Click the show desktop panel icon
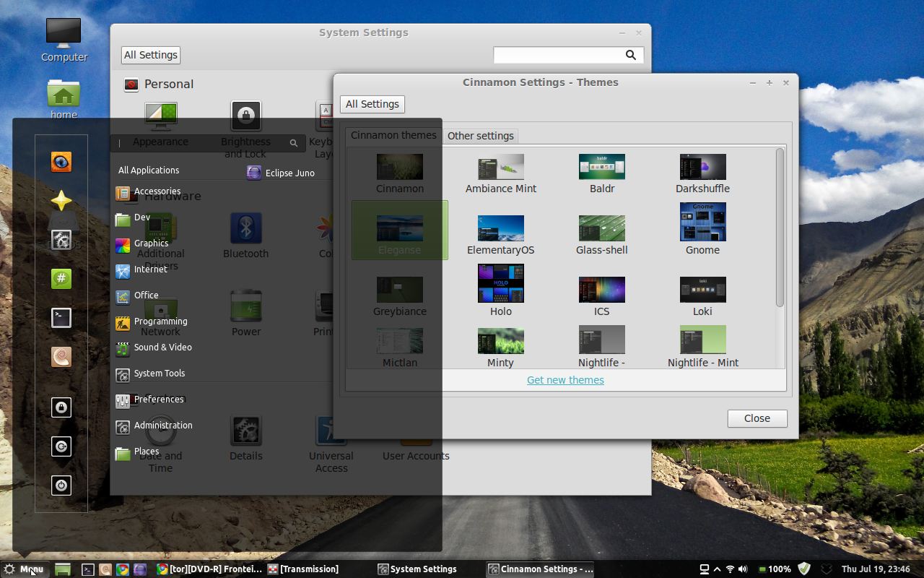 [63, 569]
